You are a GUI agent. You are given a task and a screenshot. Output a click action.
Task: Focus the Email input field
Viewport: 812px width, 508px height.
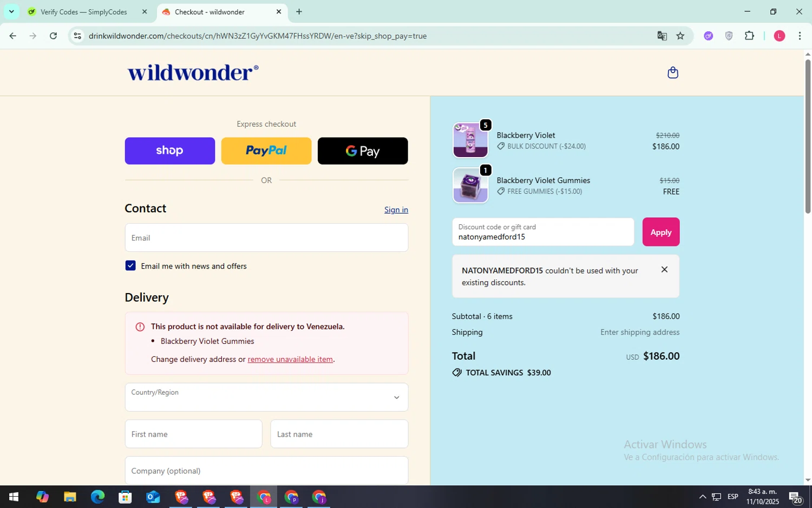click(x=266, y=238)
